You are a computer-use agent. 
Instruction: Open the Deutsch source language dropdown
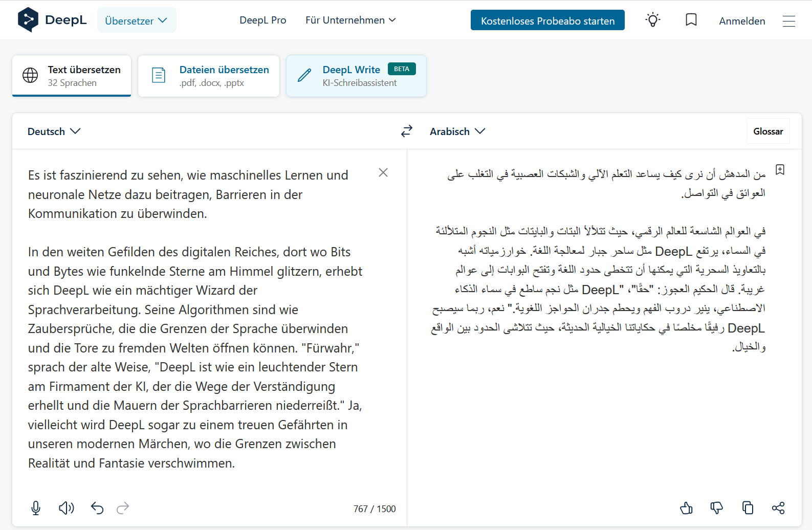pos(54,131)
